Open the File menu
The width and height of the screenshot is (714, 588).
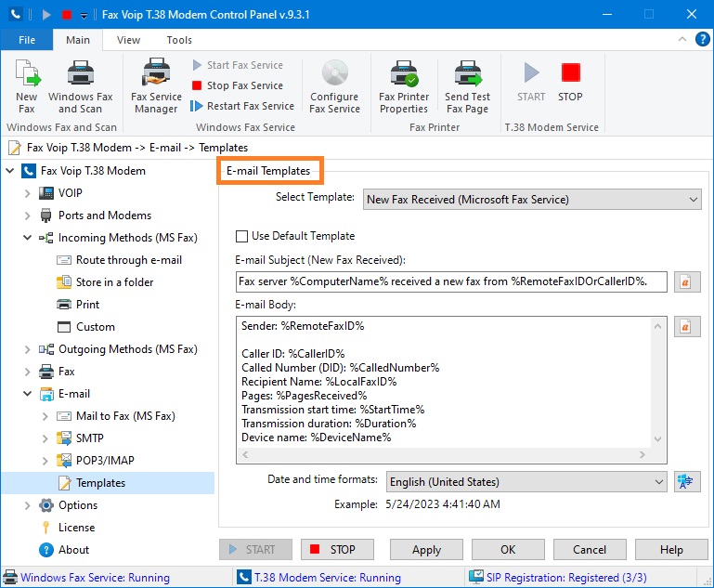coord(27,40)
